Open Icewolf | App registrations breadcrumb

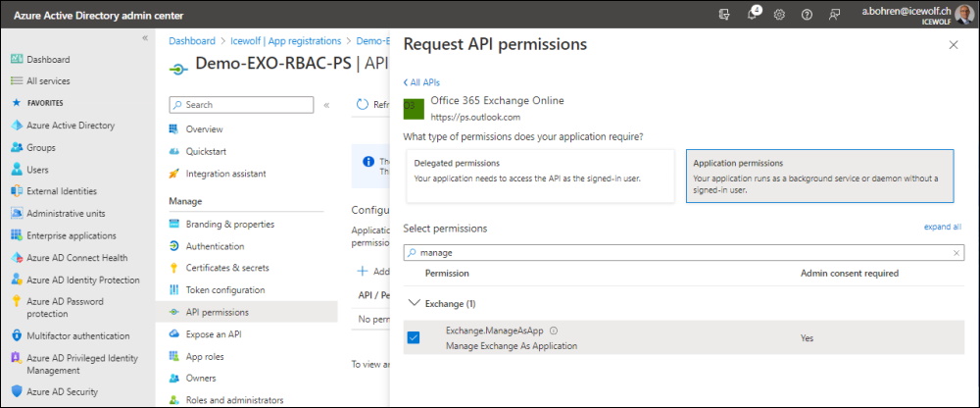coord(286,40)
